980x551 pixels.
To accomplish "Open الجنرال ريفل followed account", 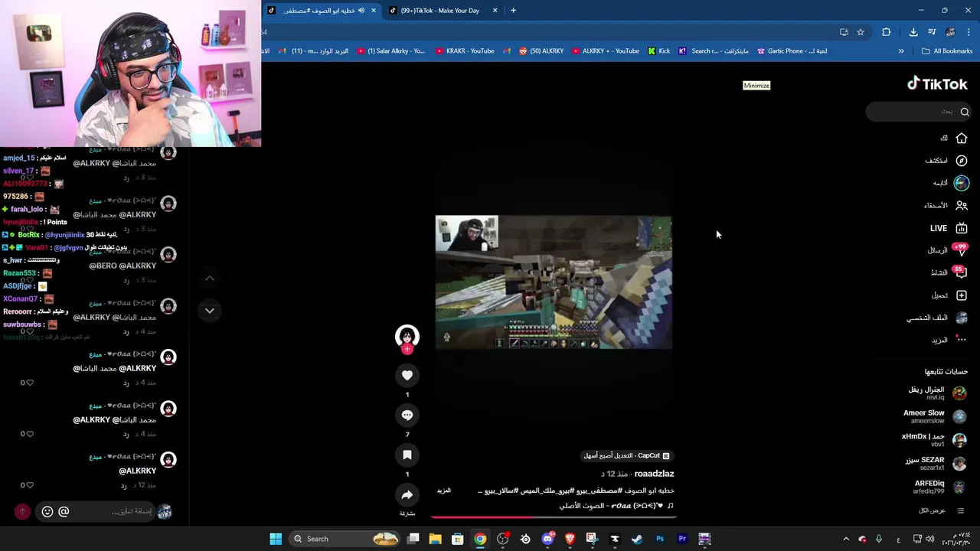I will point(936,393).
